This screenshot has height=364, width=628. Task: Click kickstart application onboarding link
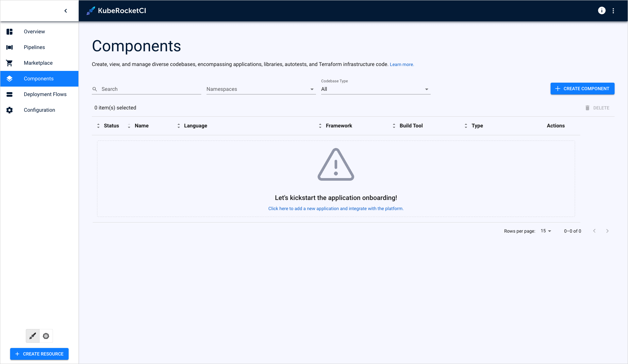336,208
